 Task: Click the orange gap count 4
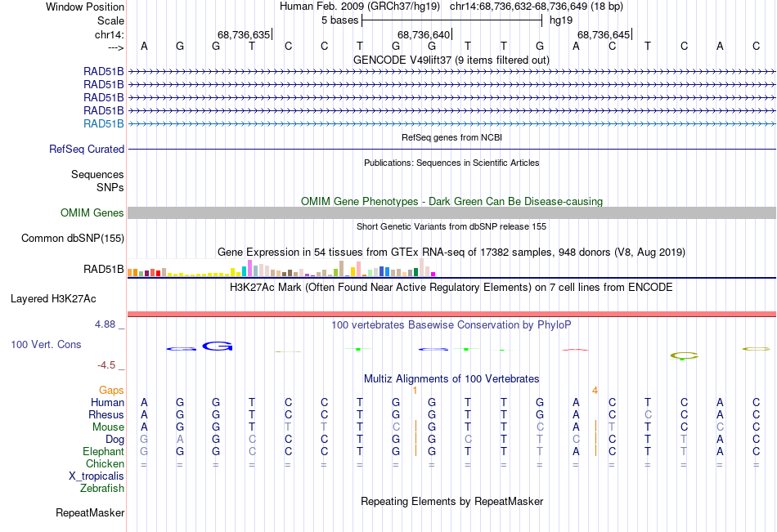(595, 391)
